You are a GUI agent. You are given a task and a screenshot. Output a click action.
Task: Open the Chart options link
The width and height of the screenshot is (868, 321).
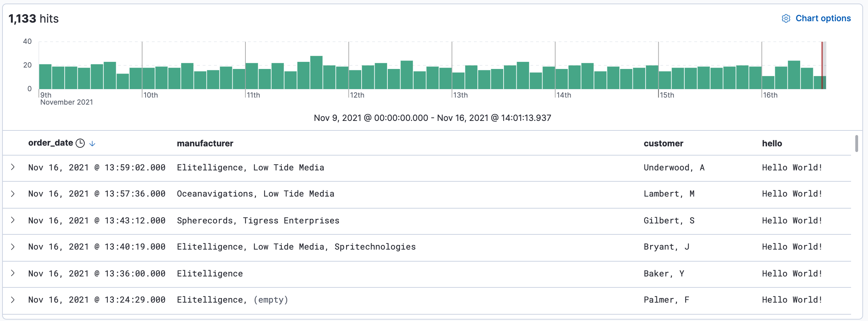823,18
